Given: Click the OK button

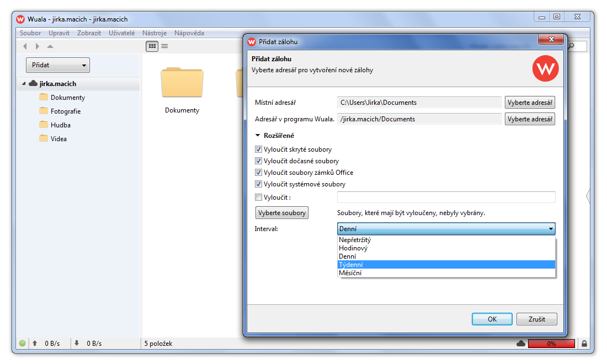Looking at the screenshot, I should point(492,319).
